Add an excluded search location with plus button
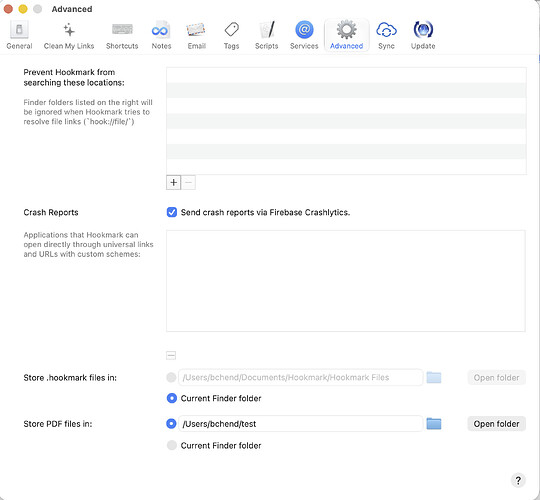 pos(174,182)
